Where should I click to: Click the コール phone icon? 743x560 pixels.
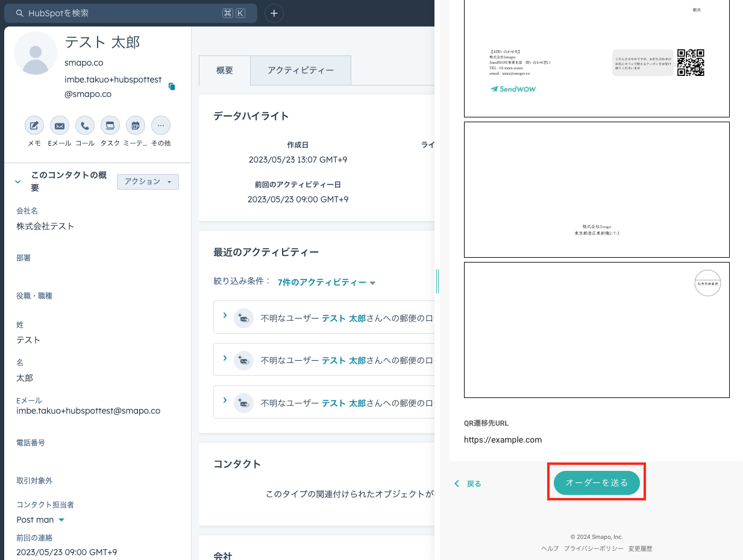pyautogui.click(x=85, y=126)
